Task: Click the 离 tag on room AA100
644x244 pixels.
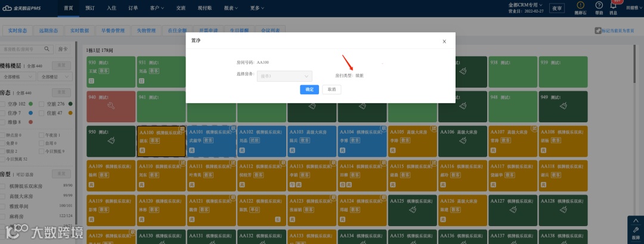Action: coord(142,150)
